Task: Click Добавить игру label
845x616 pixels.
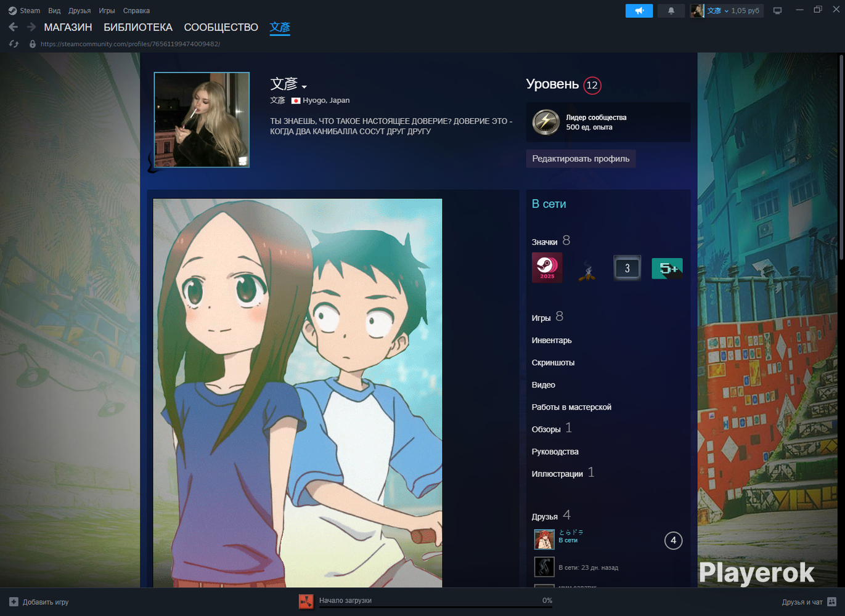Action: point(46,602)
